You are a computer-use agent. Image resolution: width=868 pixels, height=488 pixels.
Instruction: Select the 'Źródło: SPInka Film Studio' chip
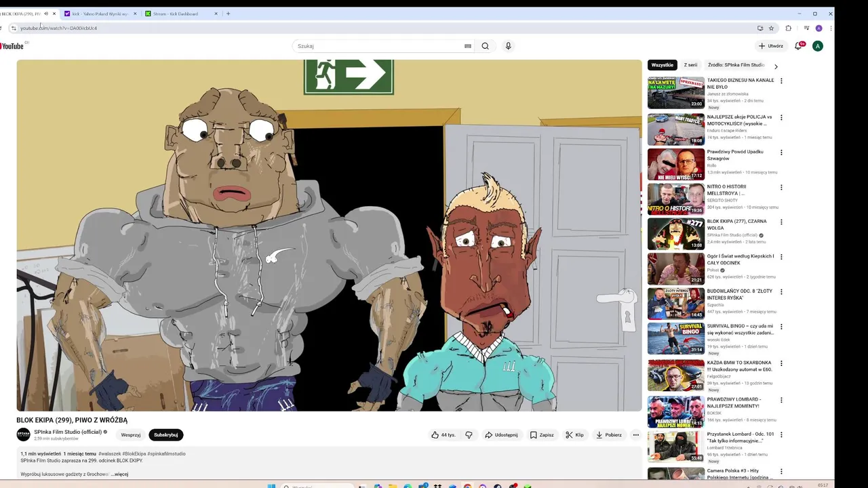point(736,65)
